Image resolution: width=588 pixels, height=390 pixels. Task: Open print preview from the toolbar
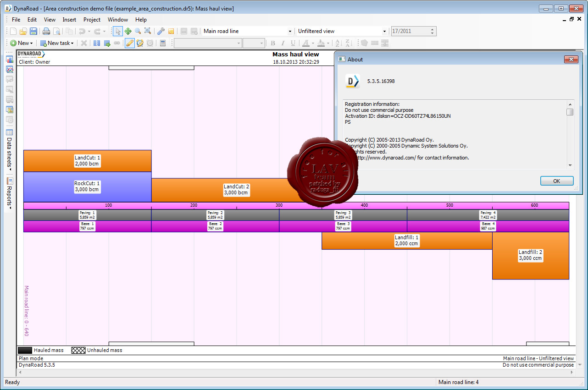(x=56, y=31)
